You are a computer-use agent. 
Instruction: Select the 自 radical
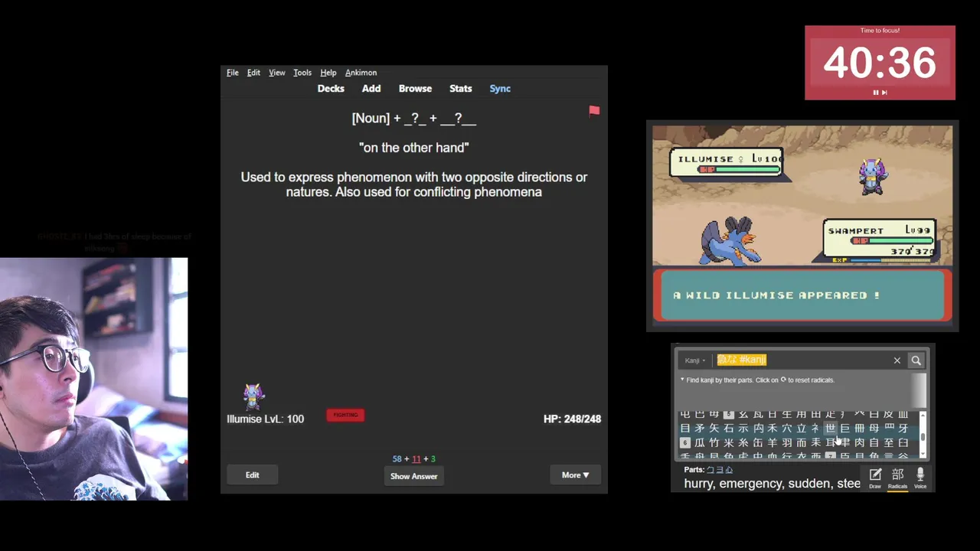pyautogui.click(x=874, y=443)
